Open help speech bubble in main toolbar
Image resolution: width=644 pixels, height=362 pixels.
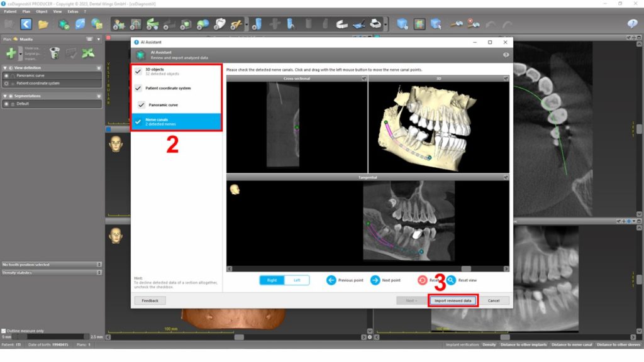632,24
